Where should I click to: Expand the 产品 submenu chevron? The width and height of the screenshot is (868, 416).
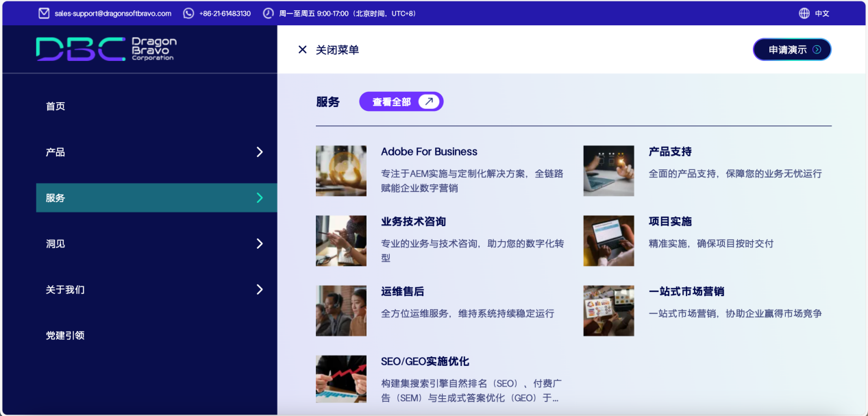click(259, 151)
